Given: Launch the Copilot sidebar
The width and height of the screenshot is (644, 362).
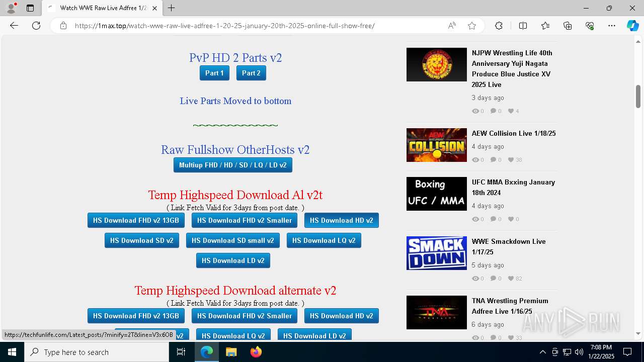Looking at the screenshot, I should (632, 26).
